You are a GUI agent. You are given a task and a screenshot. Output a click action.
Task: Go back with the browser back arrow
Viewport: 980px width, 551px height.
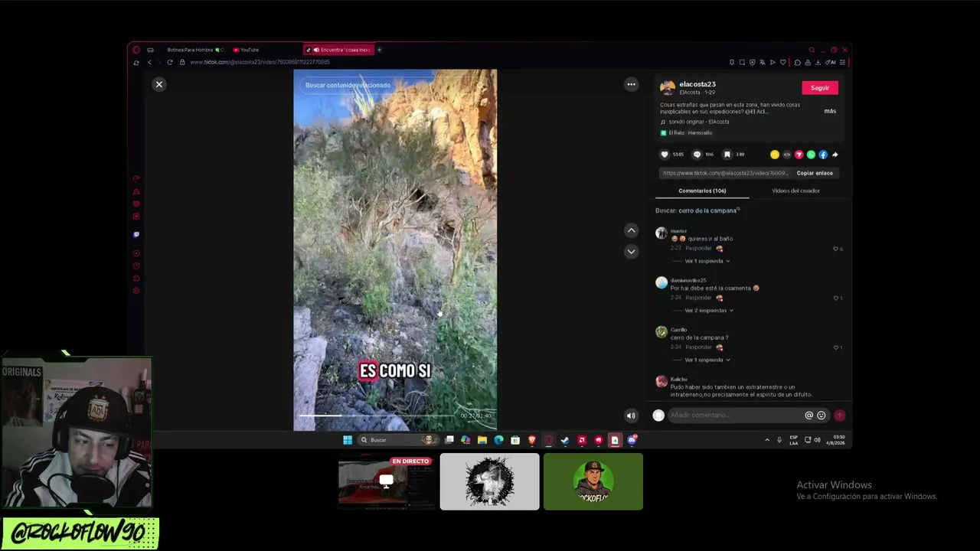click(x=149, y=62)
